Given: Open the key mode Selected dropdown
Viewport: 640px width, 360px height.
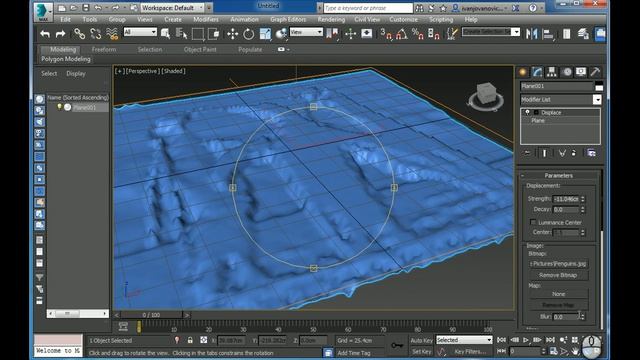Looking at the screenshot, I should click(464, 340).
